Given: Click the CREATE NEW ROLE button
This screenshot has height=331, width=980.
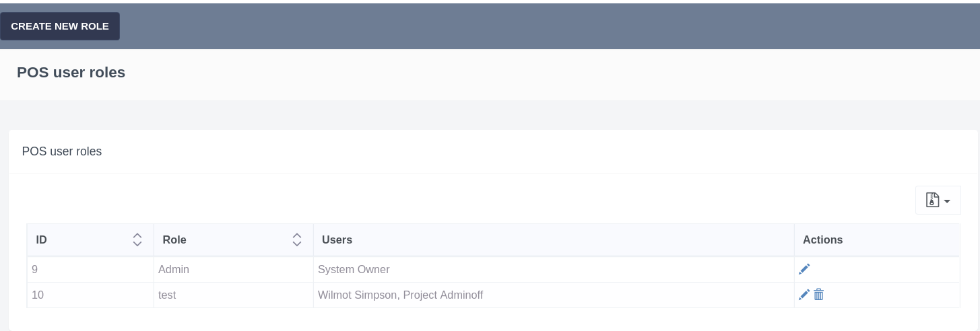Looking at the screenshot, I should (x=60, y=26).
